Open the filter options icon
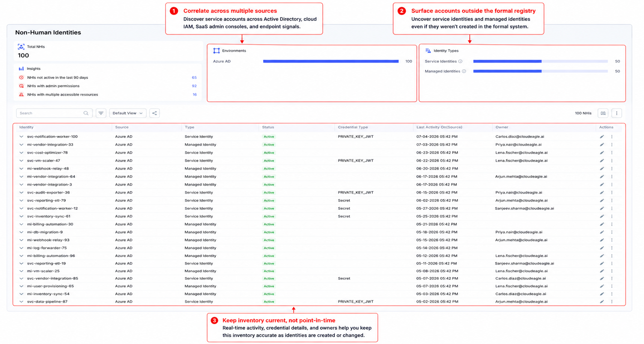Image resolution: width=644 pixels, height=344 pixels. (x=101, y=113)
